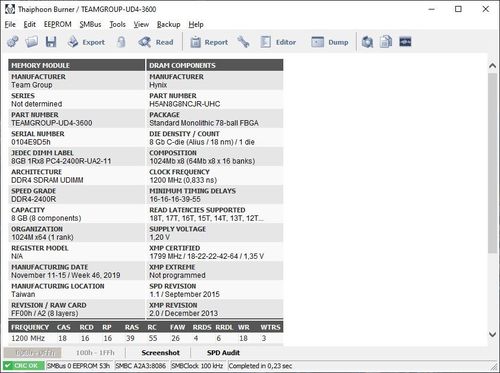
Task: Click the Standard Monolithic 78-ball FBGA value
Action: 204,123
